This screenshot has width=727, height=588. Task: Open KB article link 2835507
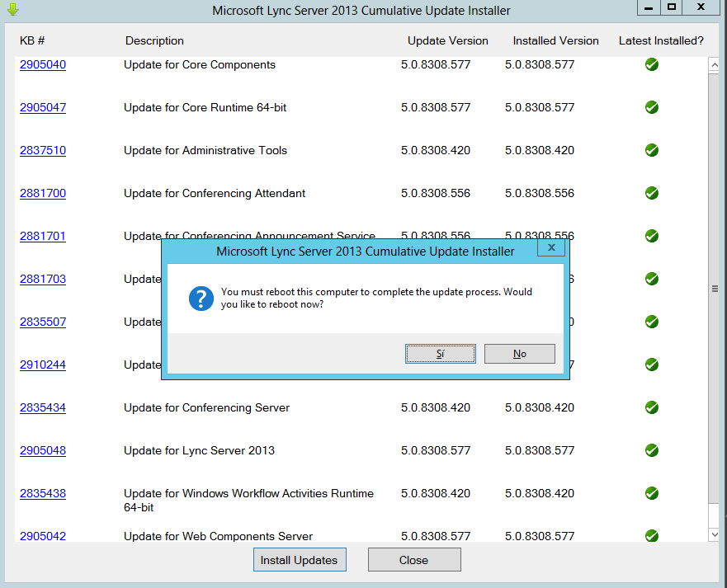(x=43, y=322)
